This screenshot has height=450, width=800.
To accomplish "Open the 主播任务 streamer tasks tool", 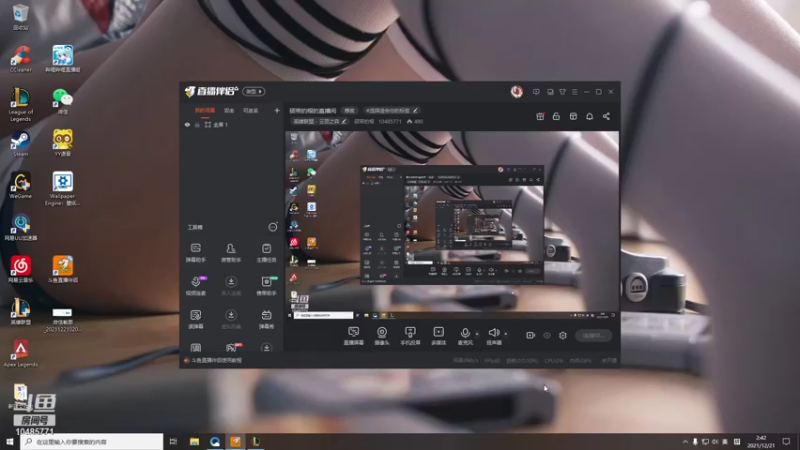I will [x=266, y=253].
